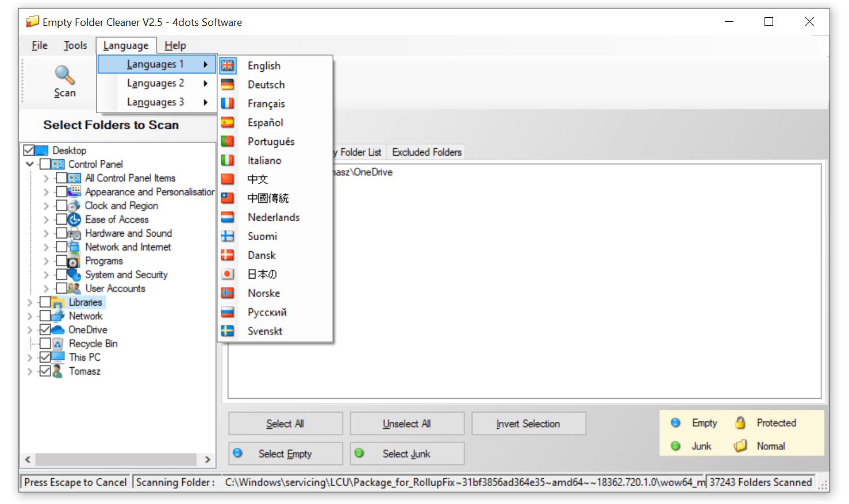This screenshot has height=504, width=849.
Task: Open the Languages 2 submenu
Action: [156, 83]
